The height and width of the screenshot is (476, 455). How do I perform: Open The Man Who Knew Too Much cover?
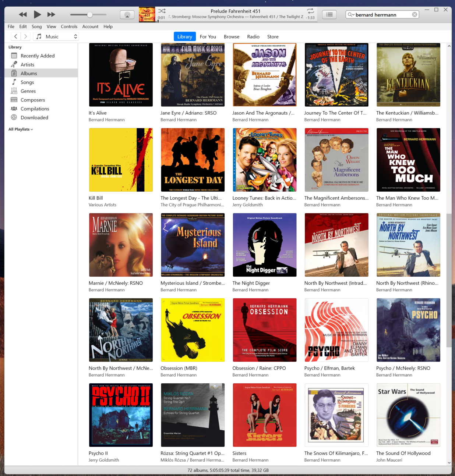[x=408, y=160]
